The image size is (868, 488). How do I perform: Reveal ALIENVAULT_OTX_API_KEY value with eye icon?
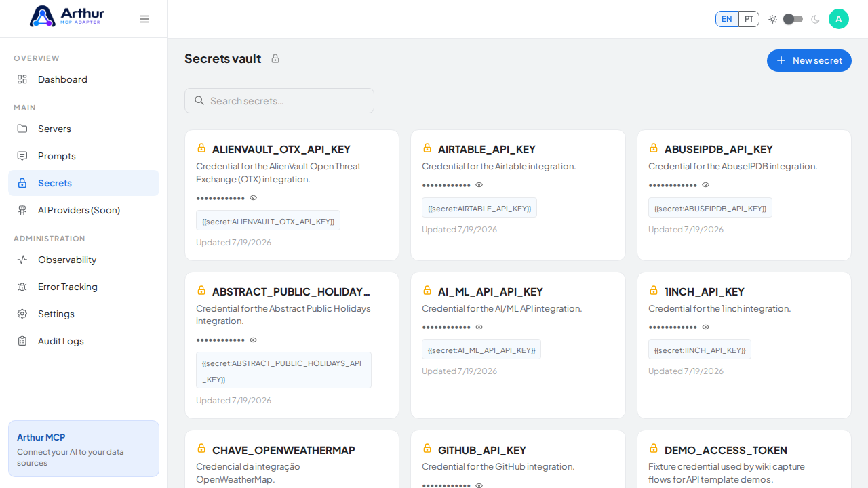click(254, 198)
